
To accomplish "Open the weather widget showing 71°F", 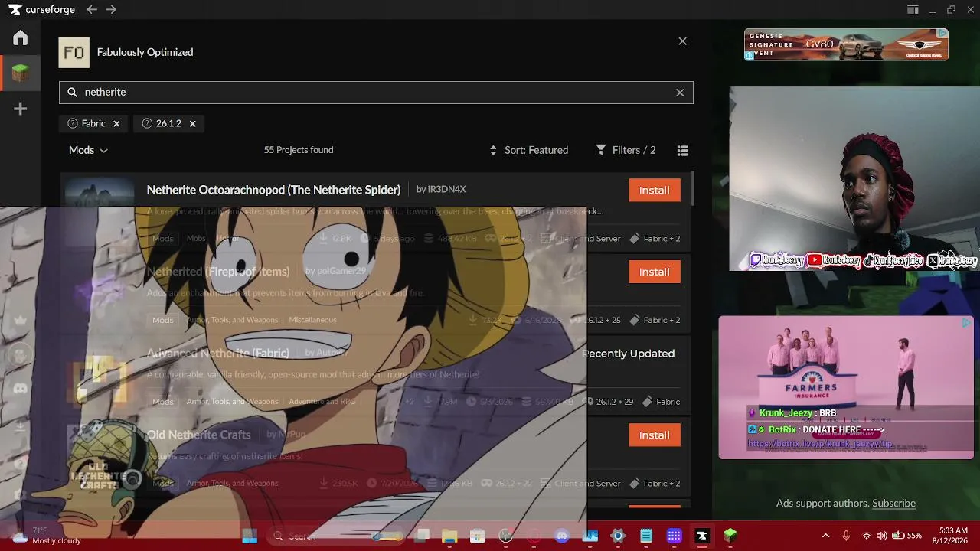I will tap(46, 536).
